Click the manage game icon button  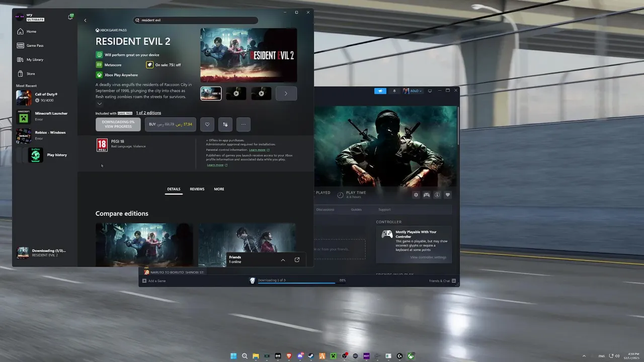tap(225, 124)
